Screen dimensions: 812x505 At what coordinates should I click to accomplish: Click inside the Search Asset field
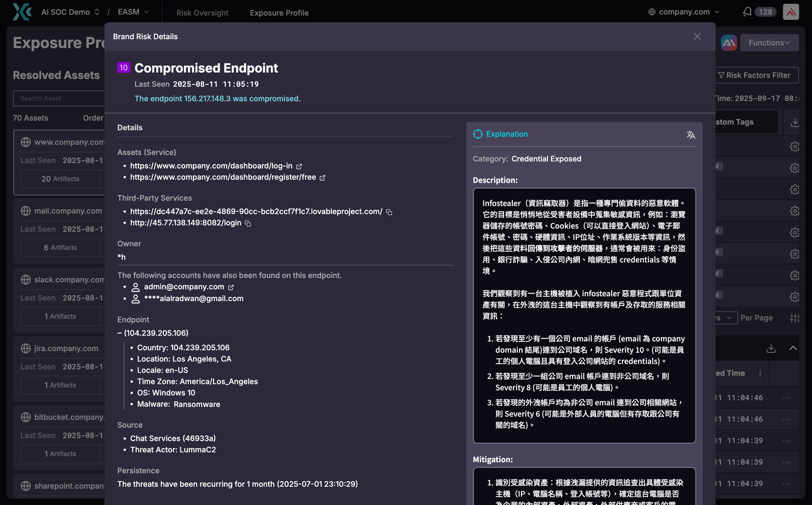(x=60, y=98)
